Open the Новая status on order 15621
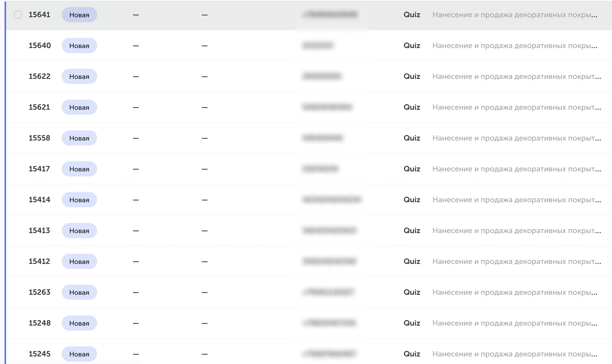 tap(79, 107)
